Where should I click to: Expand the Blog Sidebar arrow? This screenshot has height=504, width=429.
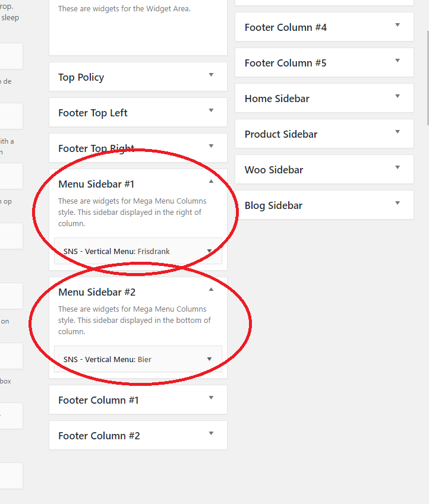pyautogui.click(x=397, y=204)
